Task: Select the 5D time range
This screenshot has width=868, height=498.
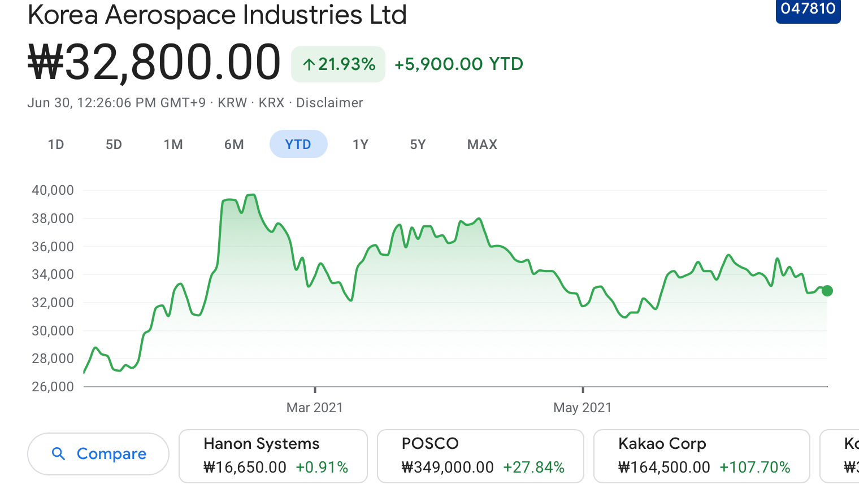Action: coord(114,145)
